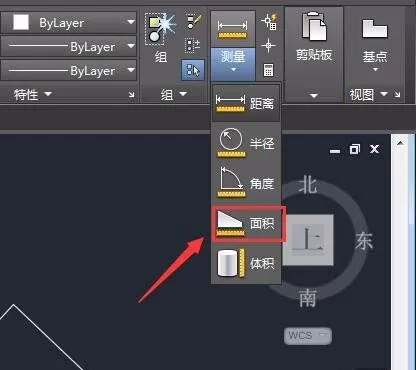The image size is (416, 370).
Task: Click the 上 face of the ViewCube
Action: coord(308,240)
